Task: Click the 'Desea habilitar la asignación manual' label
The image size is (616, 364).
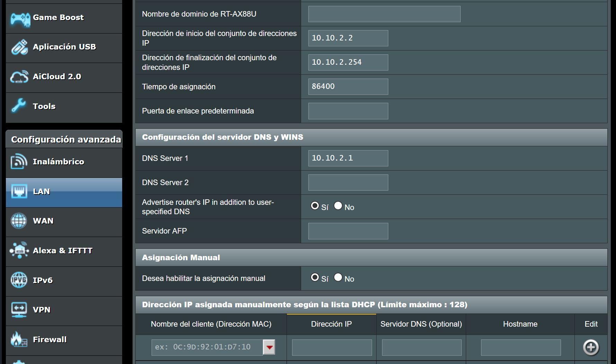Action: point(203,279)
